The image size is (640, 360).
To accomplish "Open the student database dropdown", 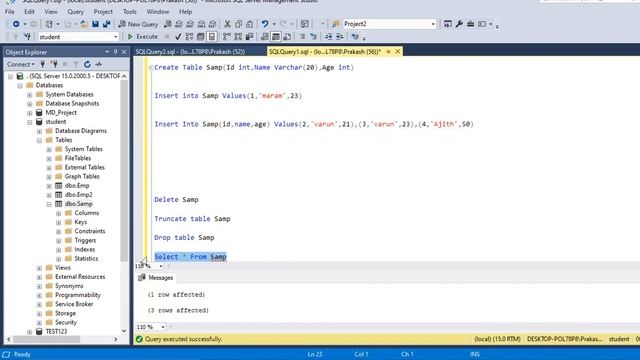I will coord(116,37).
